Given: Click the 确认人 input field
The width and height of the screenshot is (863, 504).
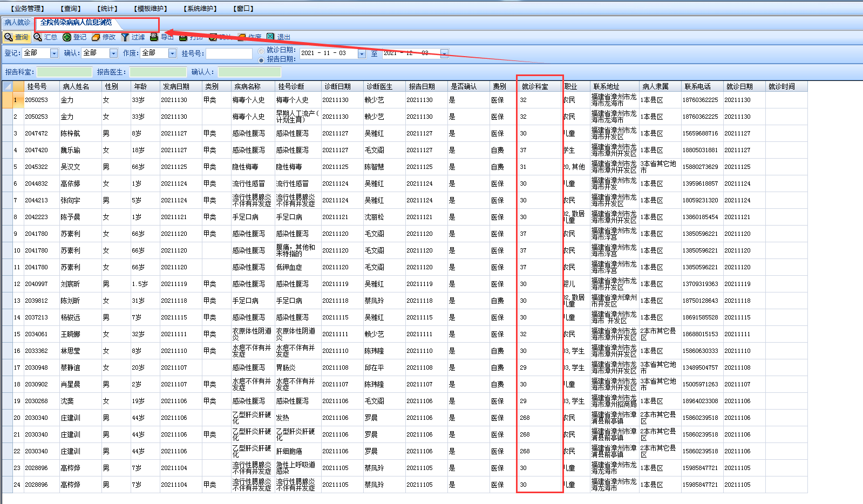Looking at the screenshot, I should click(x=249, y=72).
